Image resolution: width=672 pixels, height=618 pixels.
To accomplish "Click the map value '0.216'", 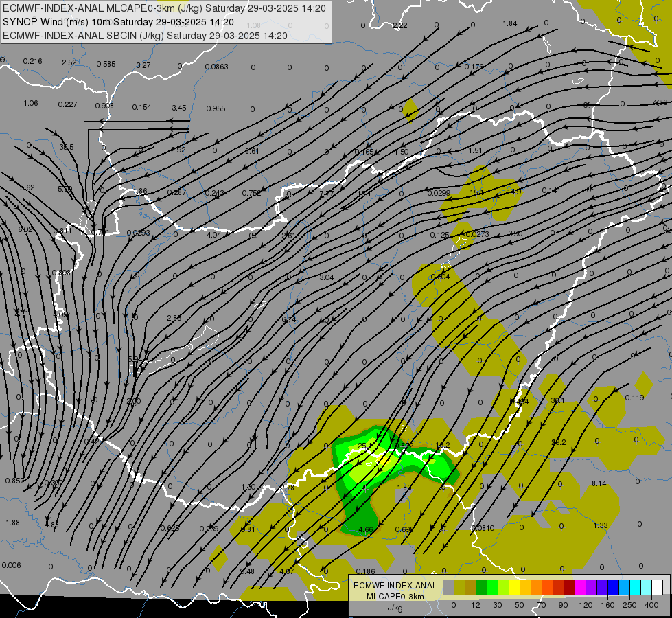I will [32, 61].
